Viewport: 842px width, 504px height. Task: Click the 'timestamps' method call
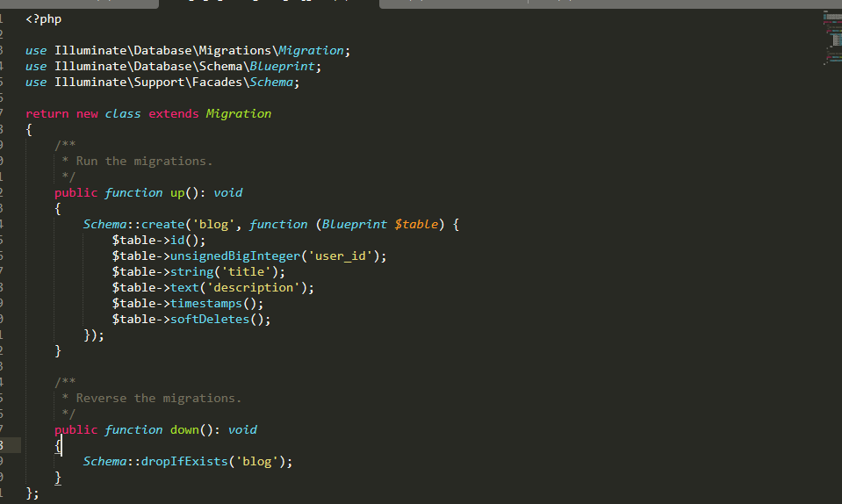click(206, 303)
